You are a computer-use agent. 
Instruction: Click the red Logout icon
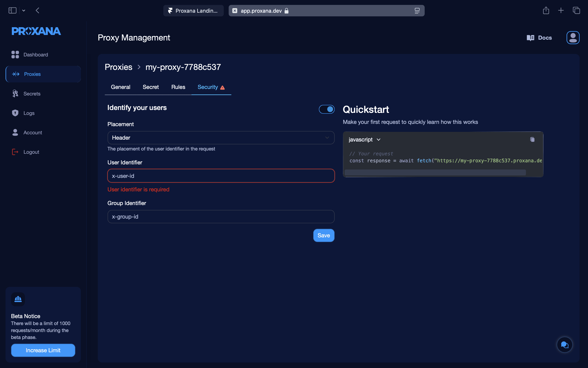tap(15, 152)
